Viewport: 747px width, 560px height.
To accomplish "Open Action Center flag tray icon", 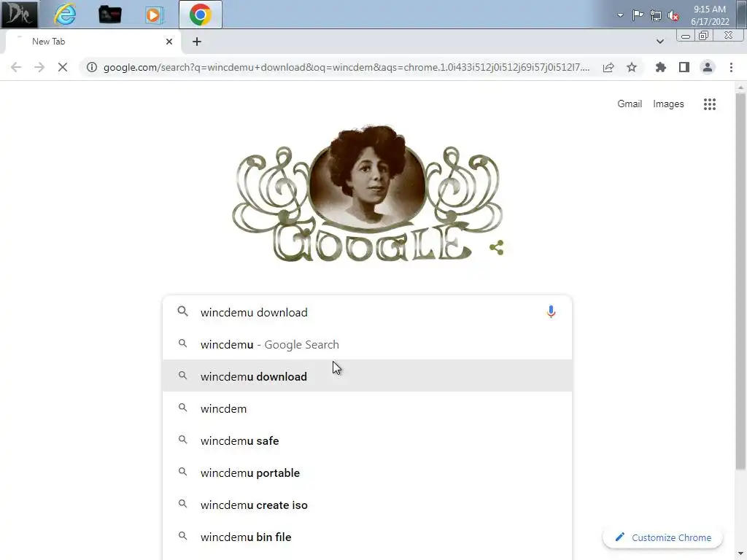I will pos(638,15).
